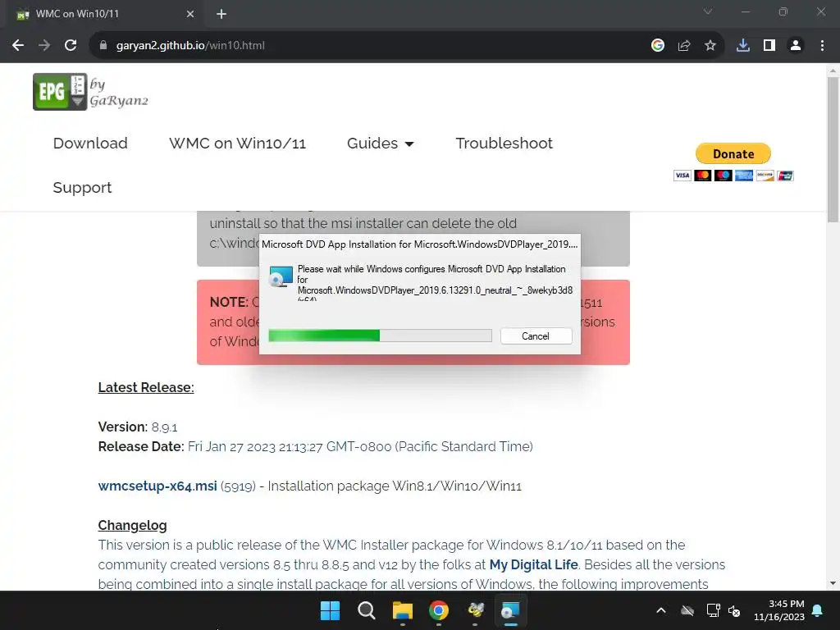Click the scrollbar down arrow
Screen dimensions: 840x630
(833, 583)
